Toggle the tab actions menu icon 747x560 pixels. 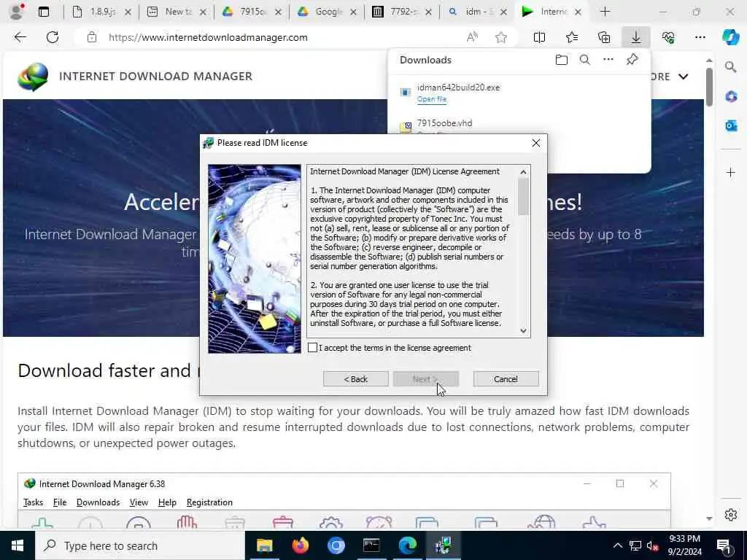[x=44, y=12]
